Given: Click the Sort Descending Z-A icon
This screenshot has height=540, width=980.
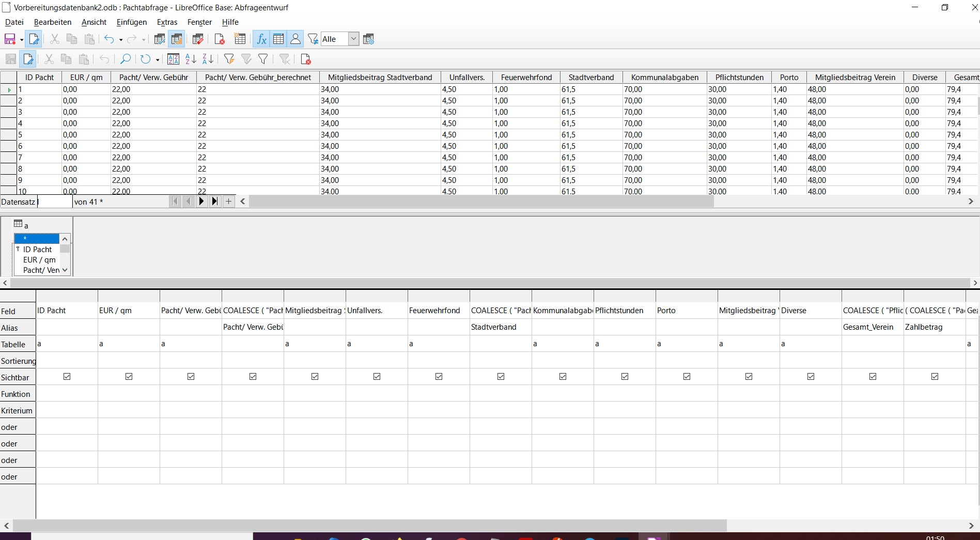Looking at the screenshot, I should pos(208,59).
